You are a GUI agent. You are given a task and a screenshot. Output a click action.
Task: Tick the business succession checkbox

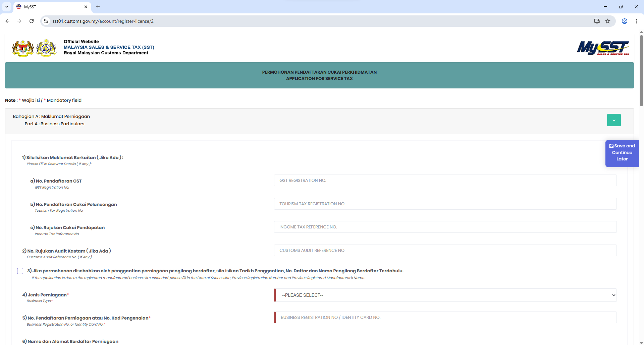(x=20, y=271)
